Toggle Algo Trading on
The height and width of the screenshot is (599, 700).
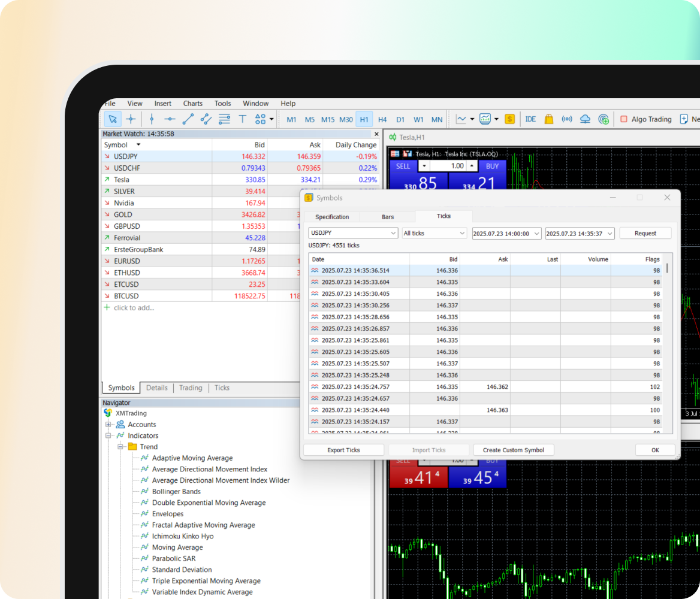pyautogui.click(x=645, y=119)
